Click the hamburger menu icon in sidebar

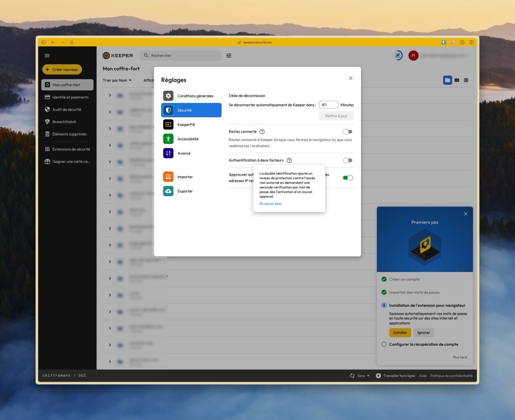click(47, 56)
